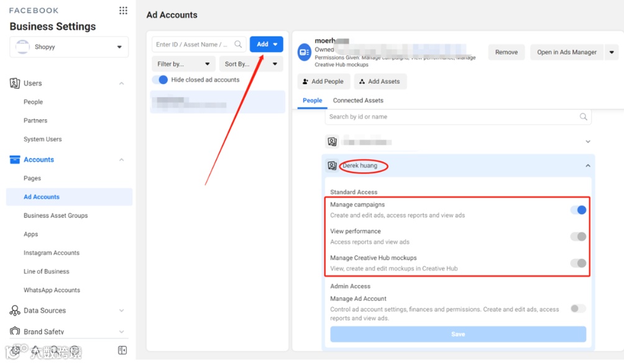Image resolution: width=624 pixels, height=364 pixels.
Task: Click the Shopyy business avatar
Action: [22, 47]
